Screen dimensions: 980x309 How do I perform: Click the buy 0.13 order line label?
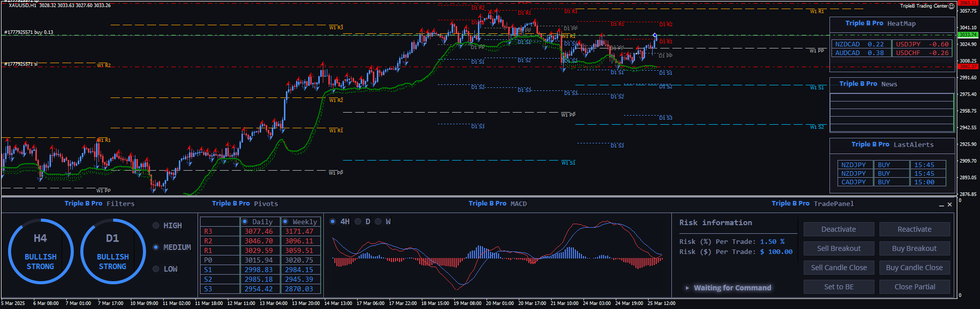(29, 32)
